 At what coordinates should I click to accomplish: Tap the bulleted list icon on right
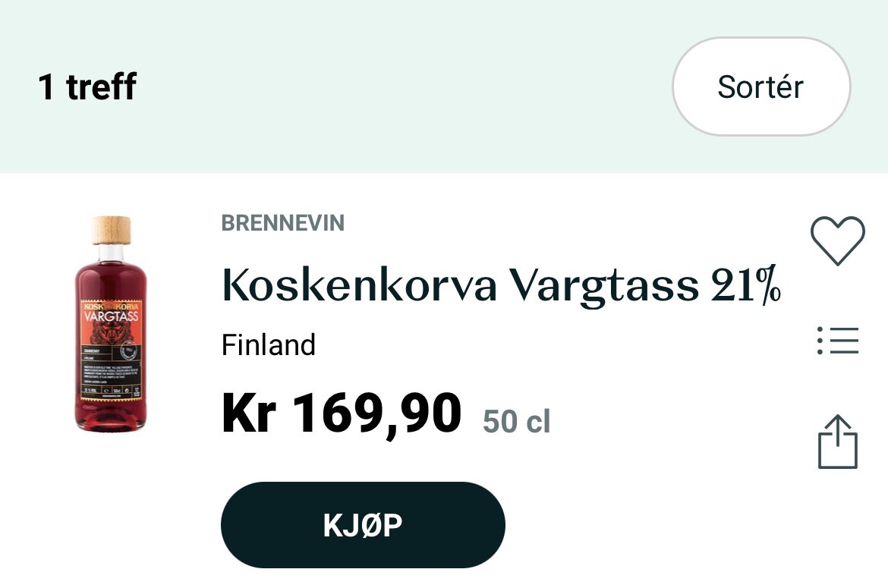838,341
